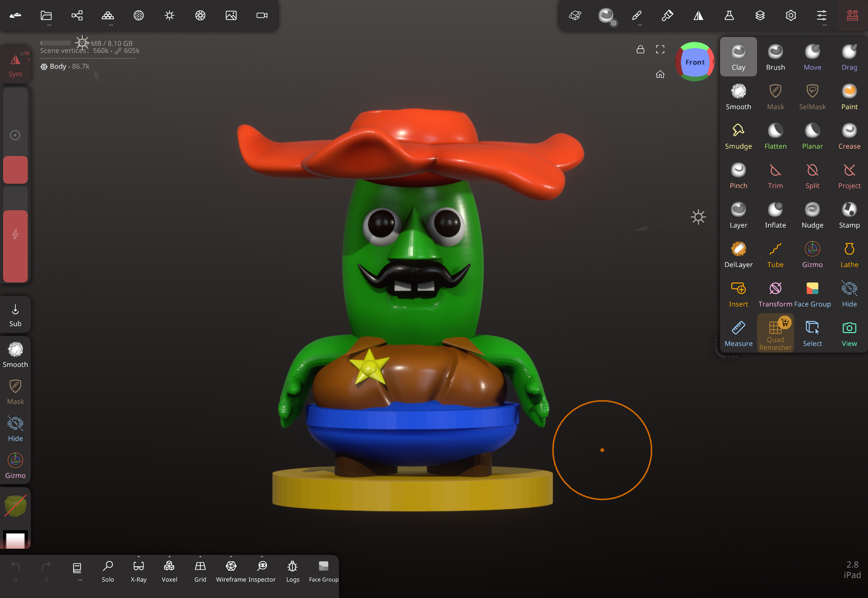Activate the Transform tool
The height and width of the screenshot is (598, 868).
[775, 294]
